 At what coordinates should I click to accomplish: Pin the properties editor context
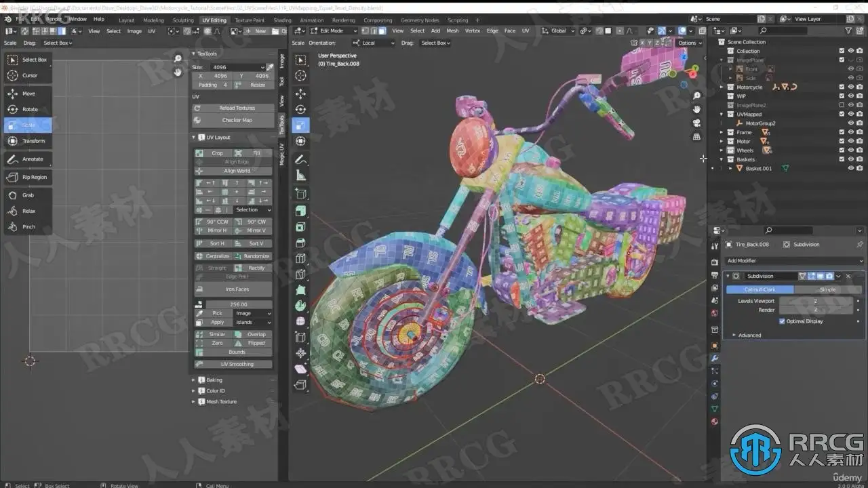[859, 245]
